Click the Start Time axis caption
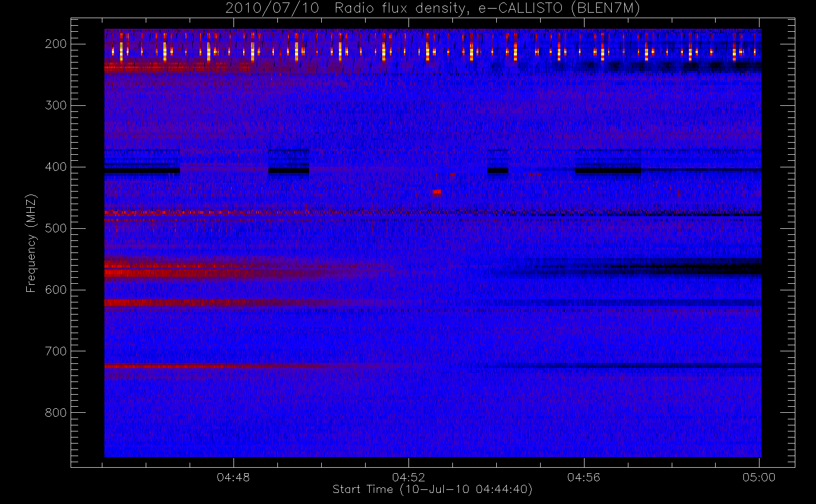 433,489
